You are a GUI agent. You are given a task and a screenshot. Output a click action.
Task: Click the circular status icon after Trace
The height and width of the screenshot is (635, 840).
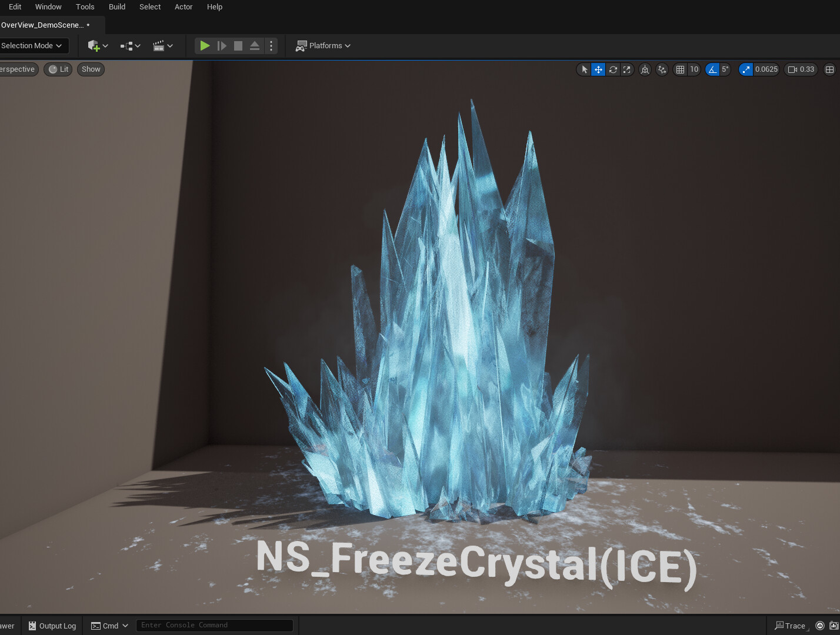[820, 626]
